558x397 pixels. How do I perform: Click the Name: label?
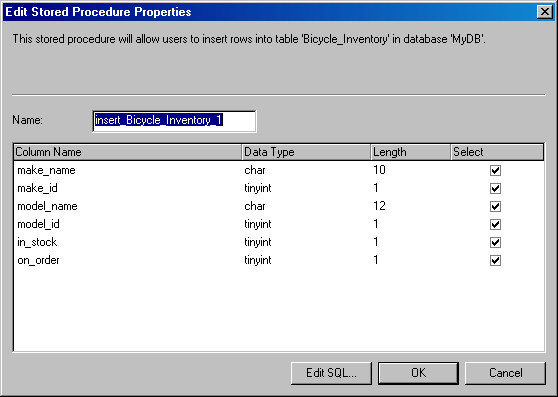[x=27, y=120]
